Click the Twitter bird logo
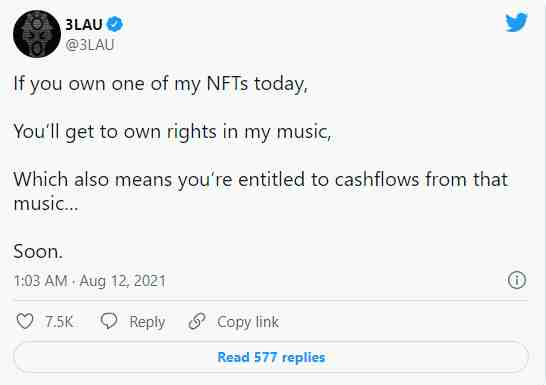Viewport: 546px width, 385px height. click(516, 22)
